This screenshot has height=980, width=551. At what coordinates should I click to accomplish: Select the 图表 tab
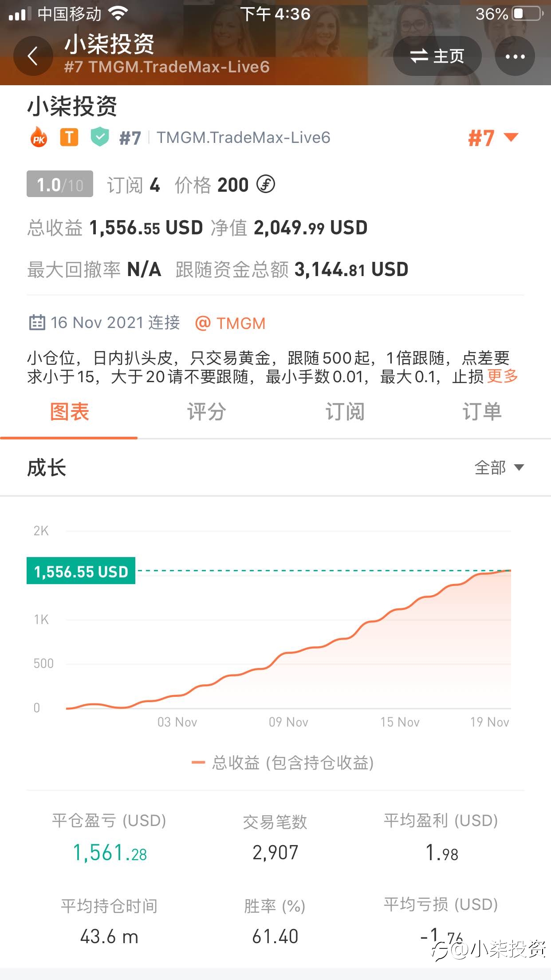pyautogui.click(x=69, y=411)
